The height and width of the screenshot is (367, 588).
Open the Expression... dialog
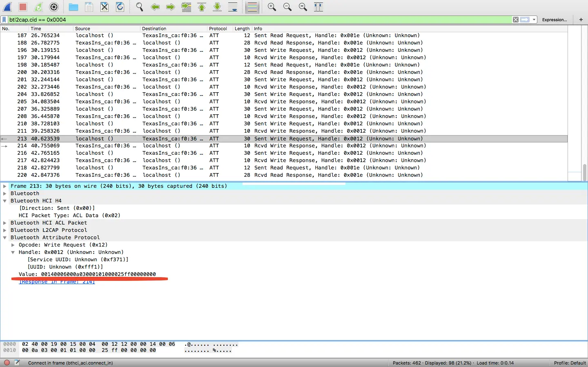pyautogui.click(x=554, y=19)
